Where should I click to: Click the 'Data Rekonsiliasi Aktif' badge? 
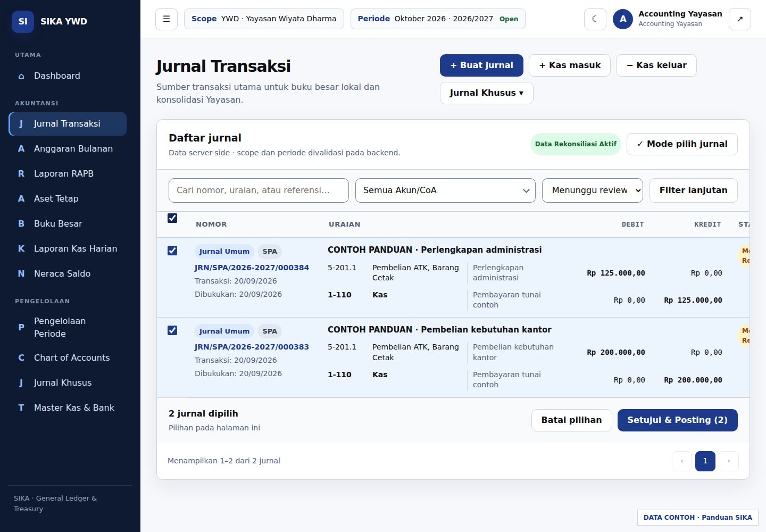point(576,144)
